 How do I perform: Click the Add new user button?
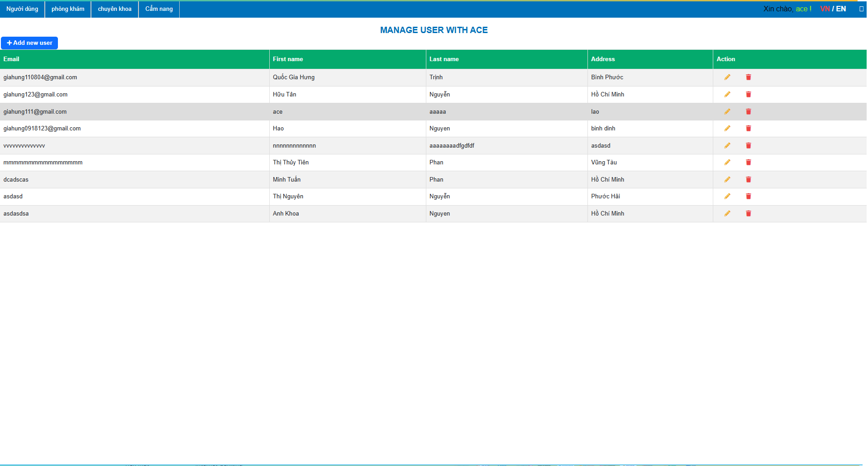pyautogui.click(x=29, y=43)
